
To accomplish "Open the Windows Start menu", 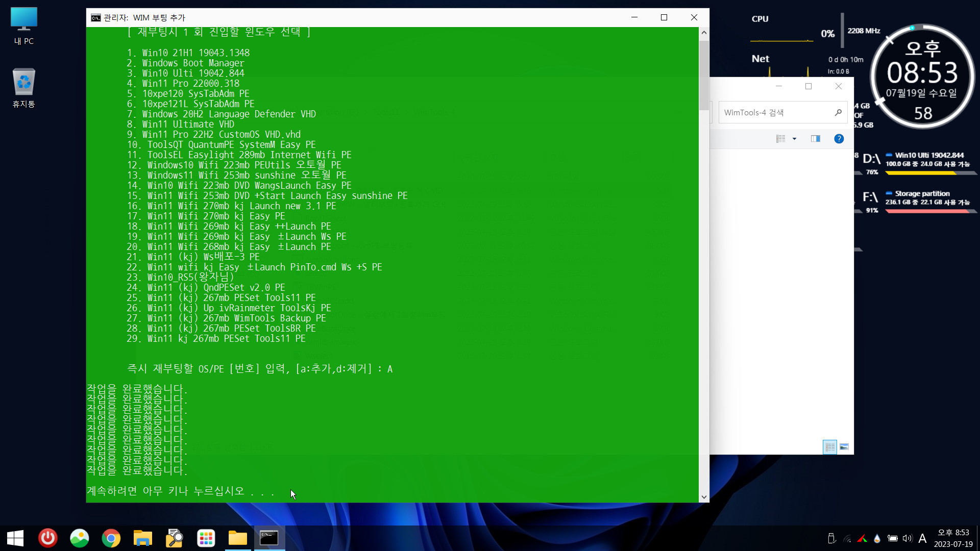I will (15, 538).
